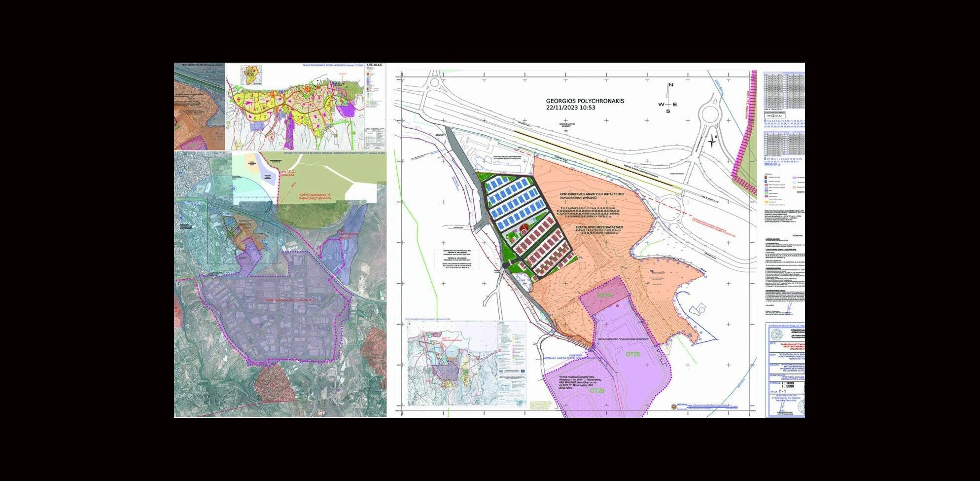Viewport: 980px width, 481px height.
Task: Click the red circular plaza in housing
Action: coord(523,227)
